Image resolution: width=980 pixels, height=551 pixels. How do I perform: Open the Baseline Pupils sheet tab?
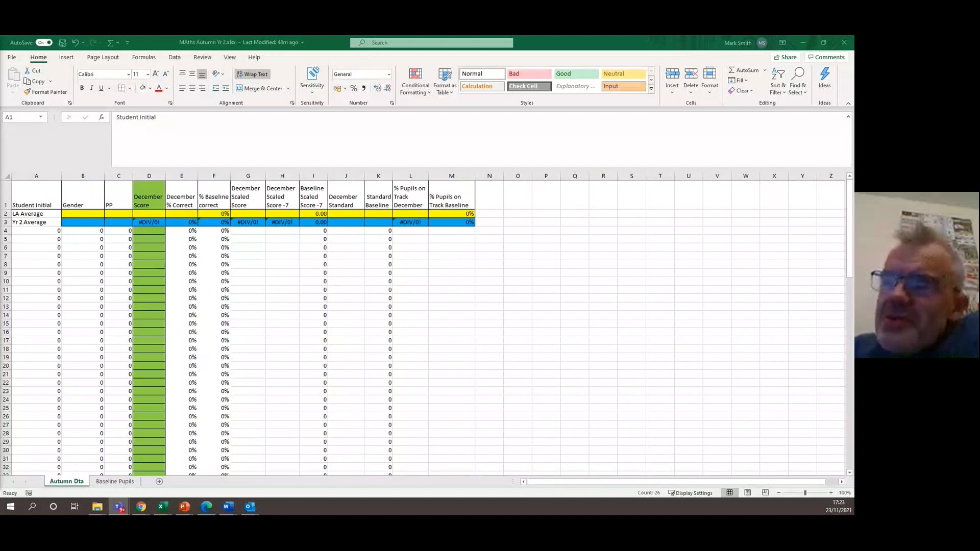114,481
